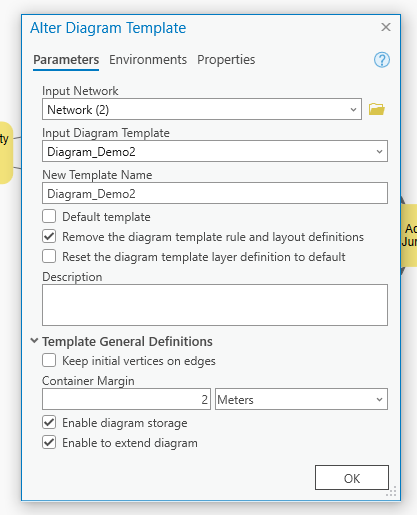The image size is (417, 515).
Task: Select the Parameters tab
Action: pyautogui.click(x=66, y=60)
